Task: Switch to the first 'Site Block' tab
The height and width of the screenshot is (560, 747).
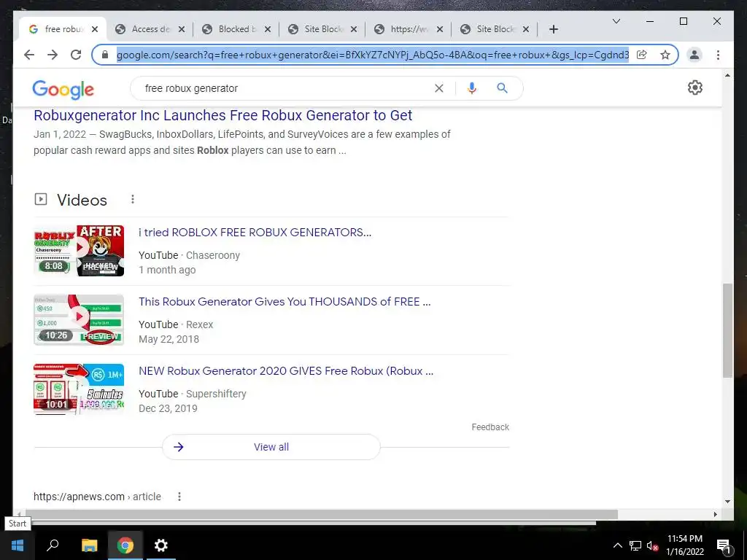Action: pyautogui.click(x=322, y=29)
